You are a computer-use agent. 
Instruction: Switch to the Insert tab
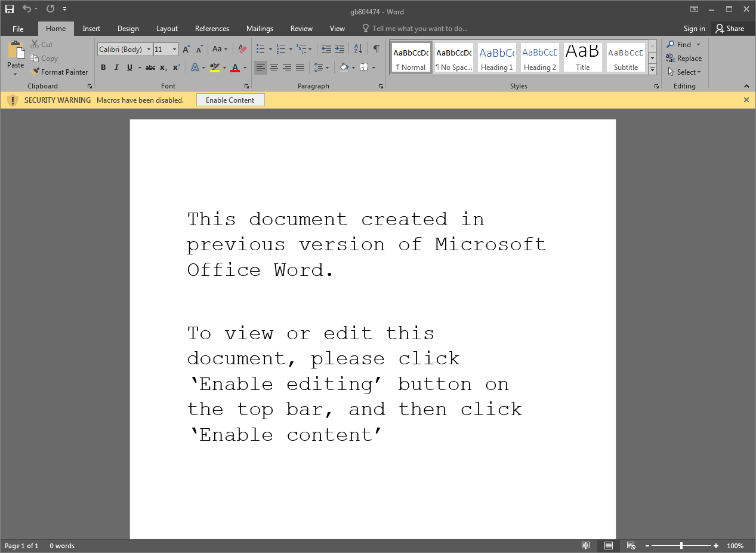click(x=91, y=29)
